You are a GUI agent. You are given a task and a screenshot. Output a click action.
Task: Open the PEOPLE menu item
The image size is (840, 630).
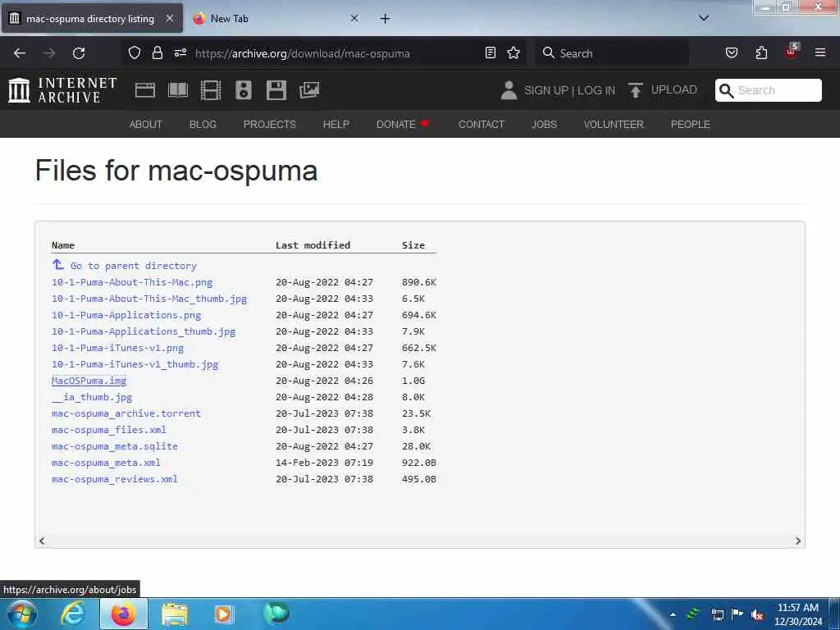pos(691,125)
